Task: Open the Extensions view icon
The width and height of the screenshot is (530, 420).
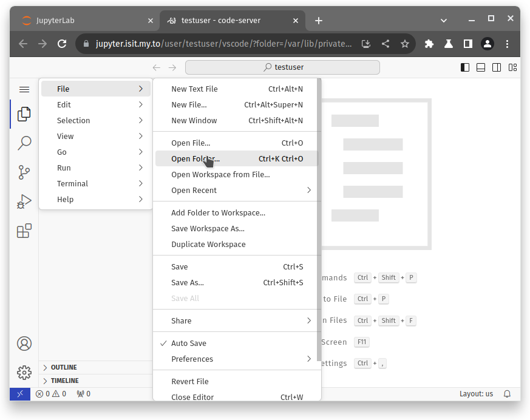Action: (24, 231)
